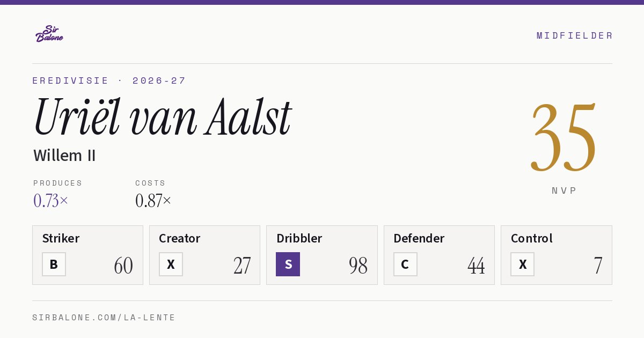Click the purple S grade badge for Dribbler
The image size is (644, 338).
pyautogui.click(x=288, y=264)
